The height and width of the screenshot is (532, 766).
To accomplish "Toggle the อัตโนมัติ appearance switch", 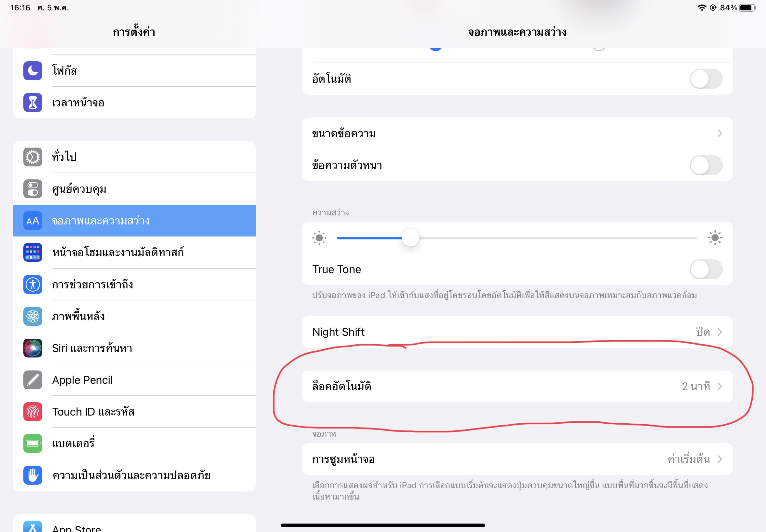I will tap(706, 79).
